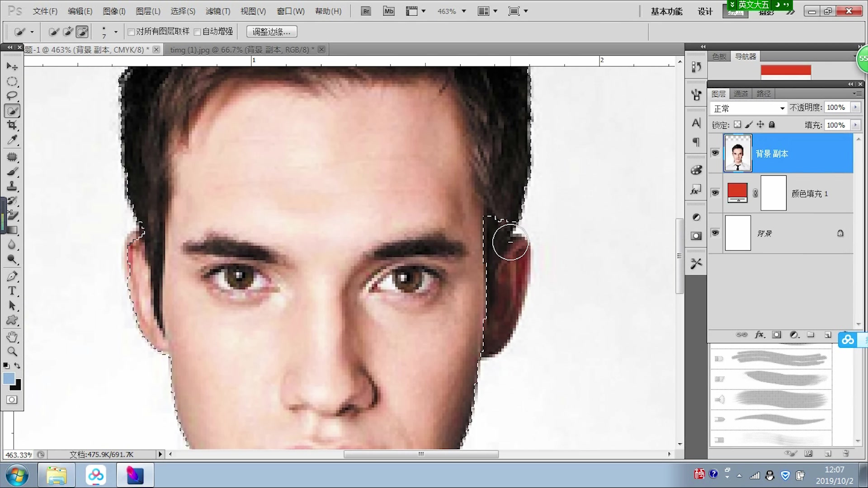Switch to the 通道 tab
Image resolution: width=868 pixels, height=488 pixels.
tap(741, 94)
